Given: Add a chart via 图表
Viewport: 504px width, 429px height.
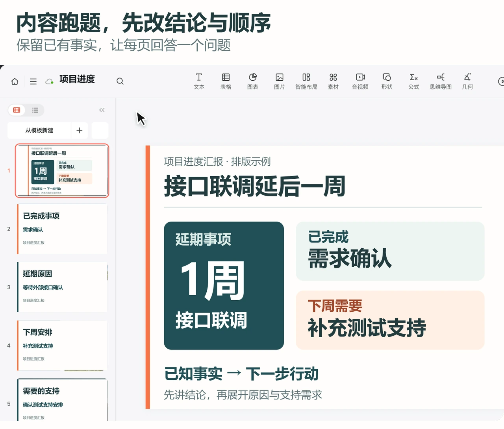Looking at the screenshot, I should 253,81.
